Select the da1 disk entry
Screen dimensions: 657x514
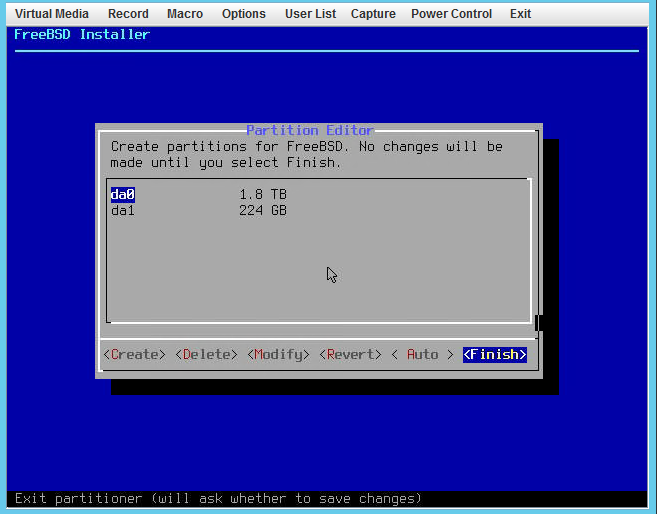[123, 210]
